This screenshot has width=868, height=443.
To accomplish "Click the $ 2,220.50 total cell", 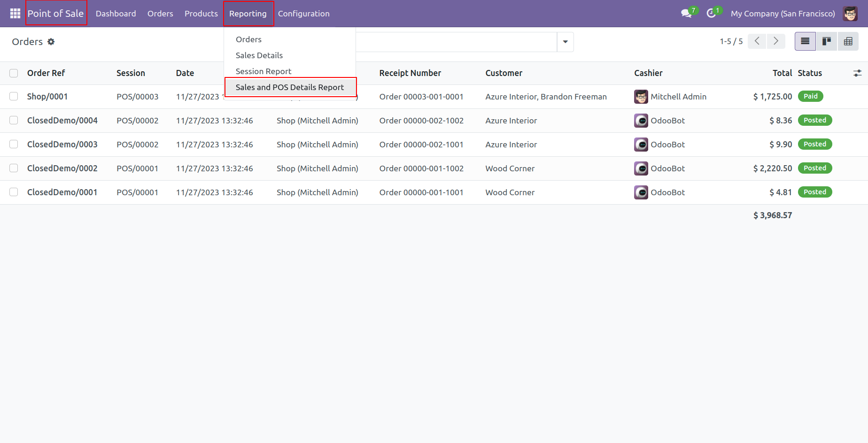I will pos(773,168).
